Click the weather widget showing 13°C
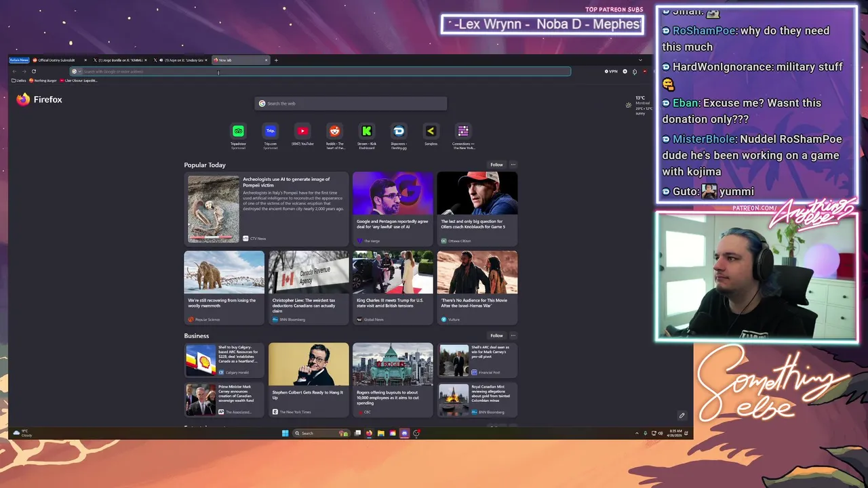Screen dimensions: 868x488 pyautogui.click(x=639, y=105)
